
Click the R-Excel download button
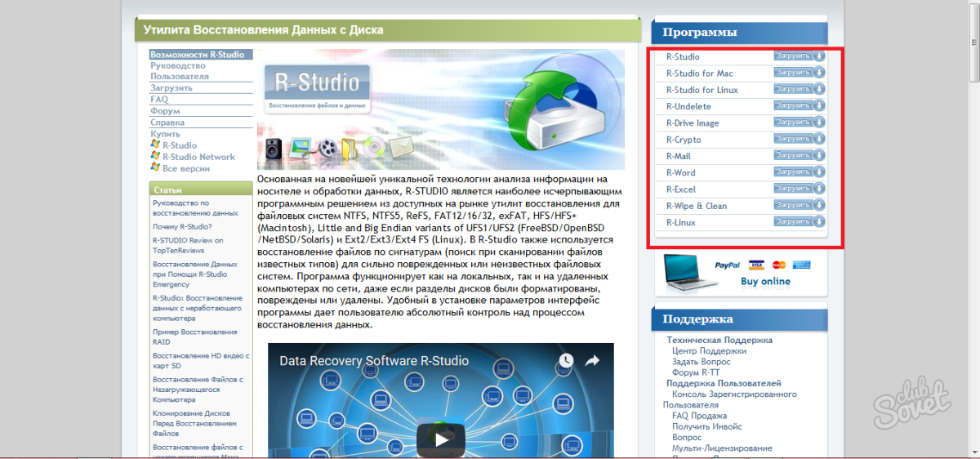tap(800, 189)
